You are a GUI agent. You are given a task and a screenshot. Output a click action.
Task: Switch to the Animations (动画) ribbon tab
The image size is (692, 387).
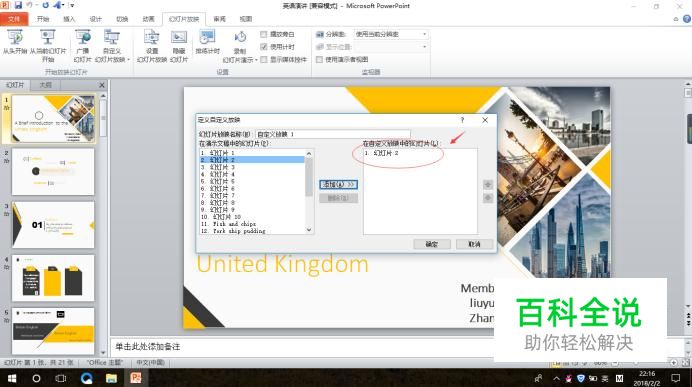coord(149,19)
